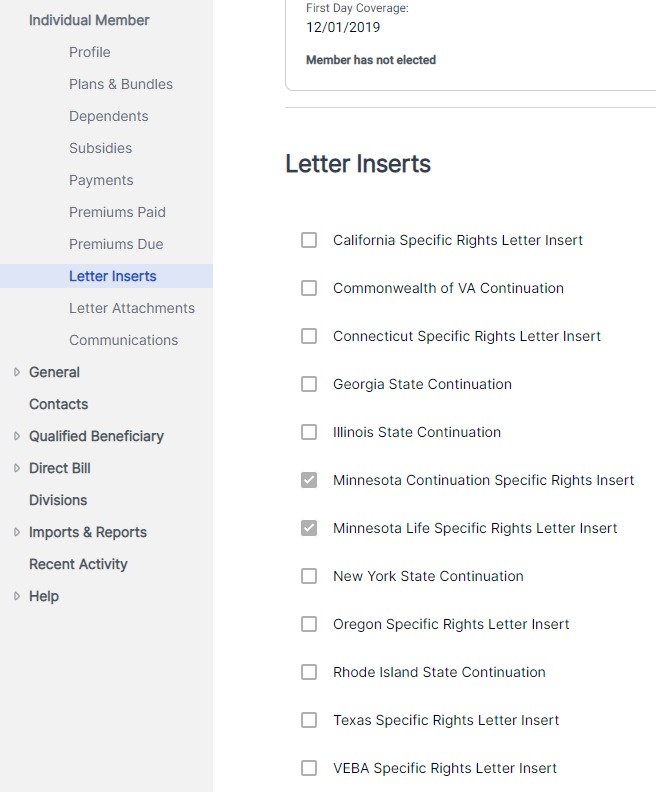Uncheck Minnesota Continuation Specific Rights Insert
The height and width of the screenshot is (792, 656).
pyautogui.click(x=309, y=480)
